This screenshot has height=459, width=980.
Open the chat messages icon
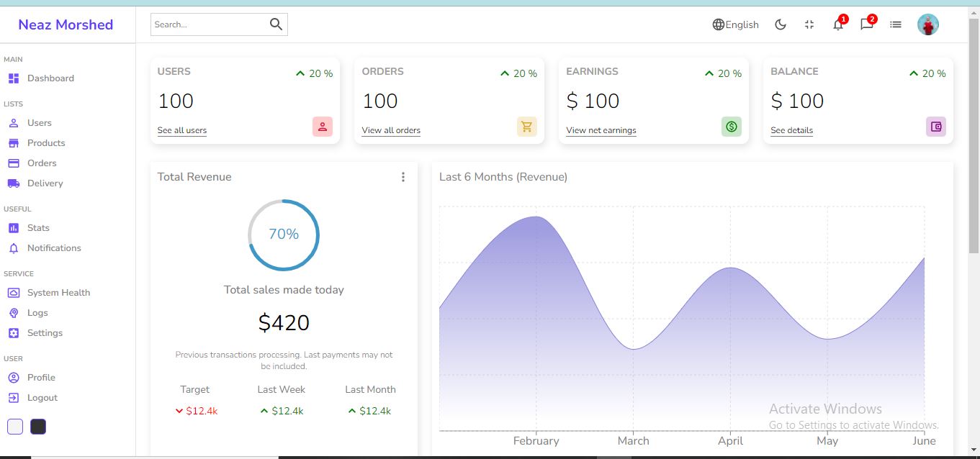pos(866,24)
